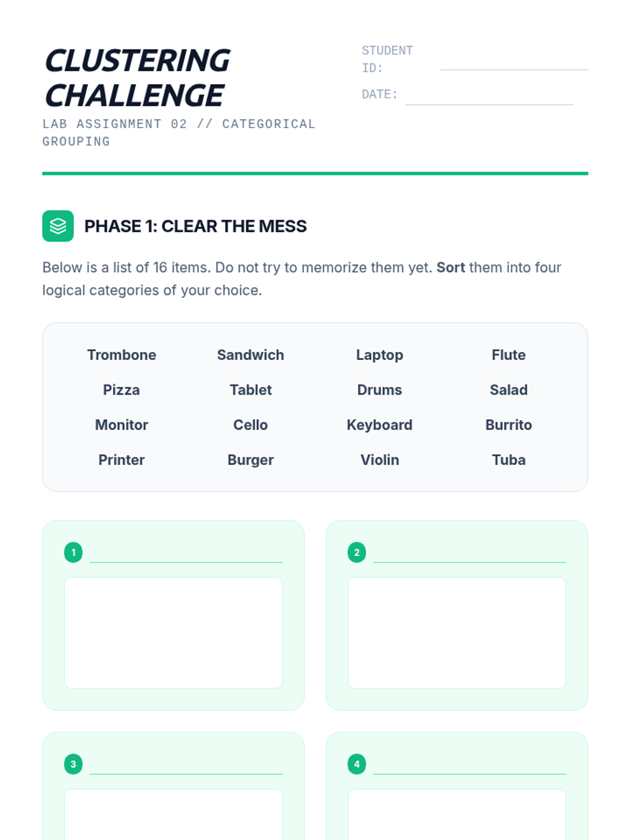
Task: Click the Date input line
Action: (x=489, y=99)
